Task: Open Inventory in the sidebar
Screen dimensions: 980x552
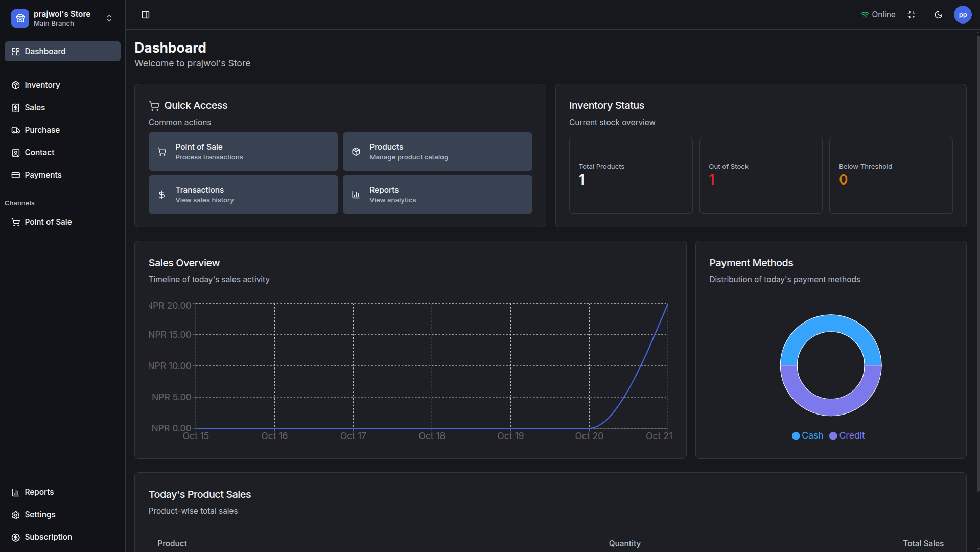Action: [42, 85]
